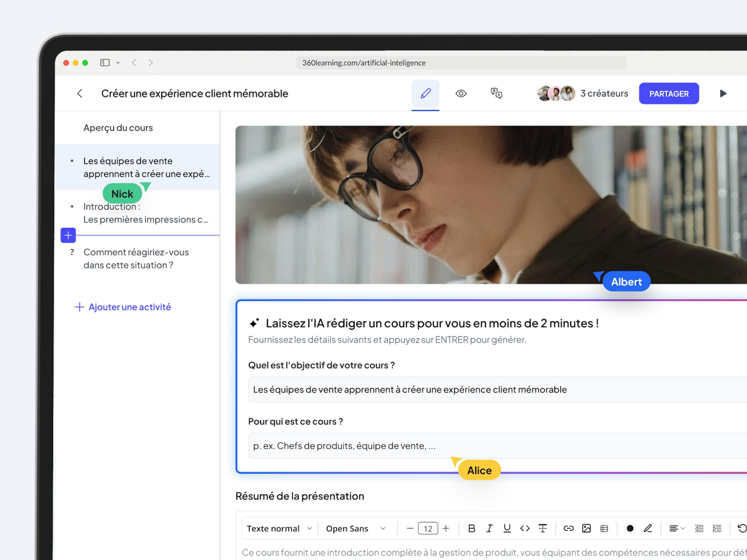Open the translation icon
This screenshot has height=560, width=747.
click(x=496, y=94)
